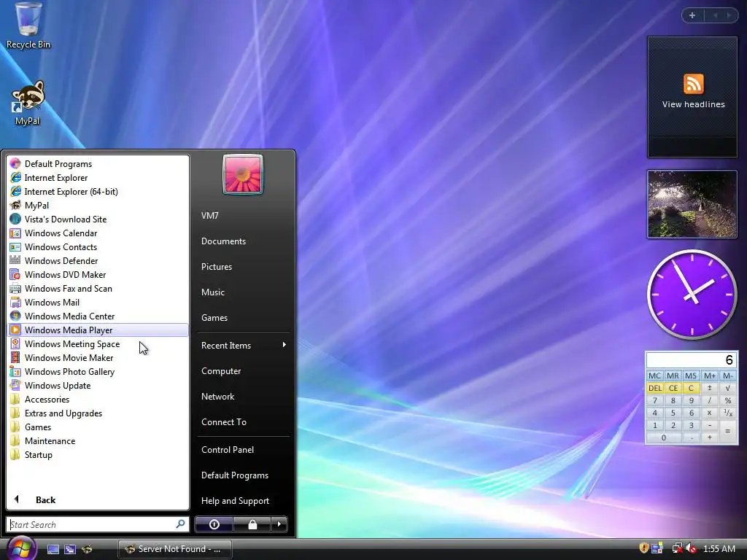Launch MyPal from quick launch bar

[x=87, y=549]
